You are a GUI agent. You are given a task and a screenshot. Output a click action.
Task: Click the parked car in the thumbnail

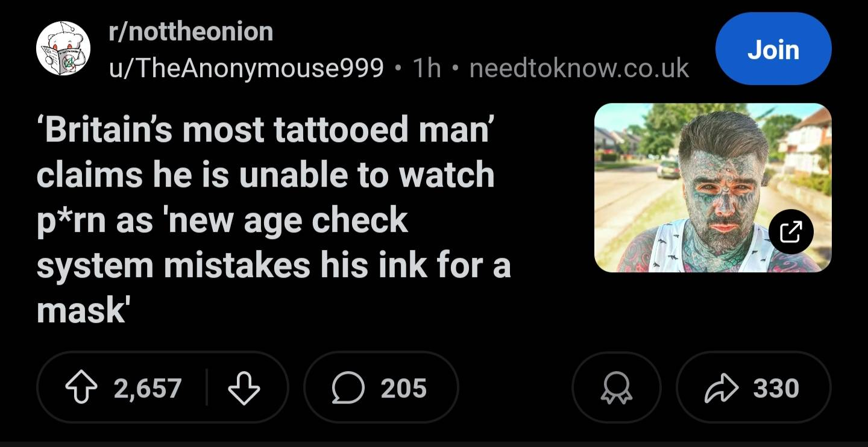[x=668, y=169]
